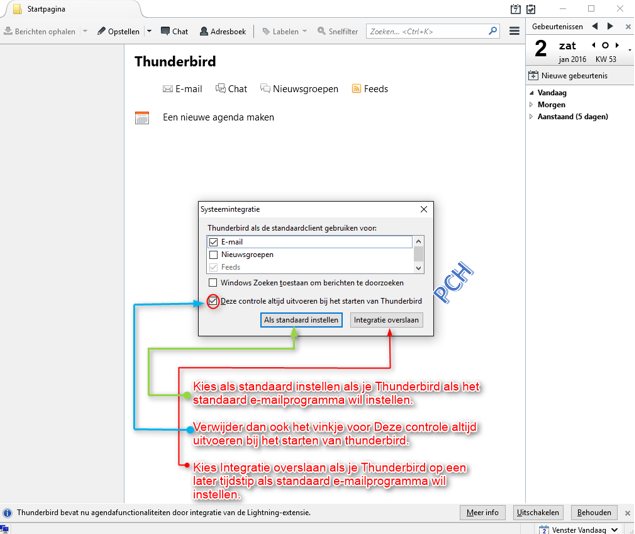This screenshot has width=635, height=534.
Task: Set up an E-mail account
Action: pos(182,89)
